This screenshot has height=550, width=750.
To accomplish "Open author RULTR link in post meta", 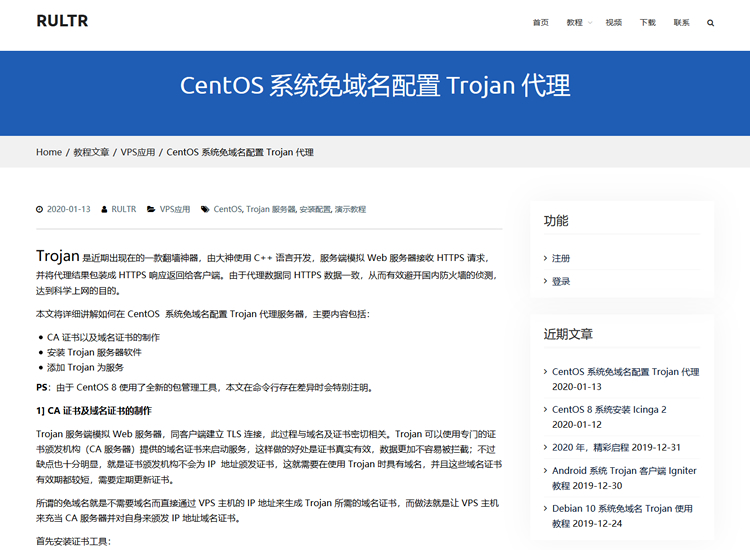I will [x=124, y=209].
